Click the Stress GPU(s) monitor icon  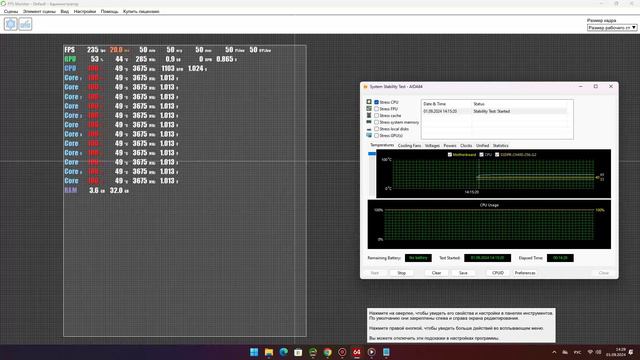coord(369,135)
